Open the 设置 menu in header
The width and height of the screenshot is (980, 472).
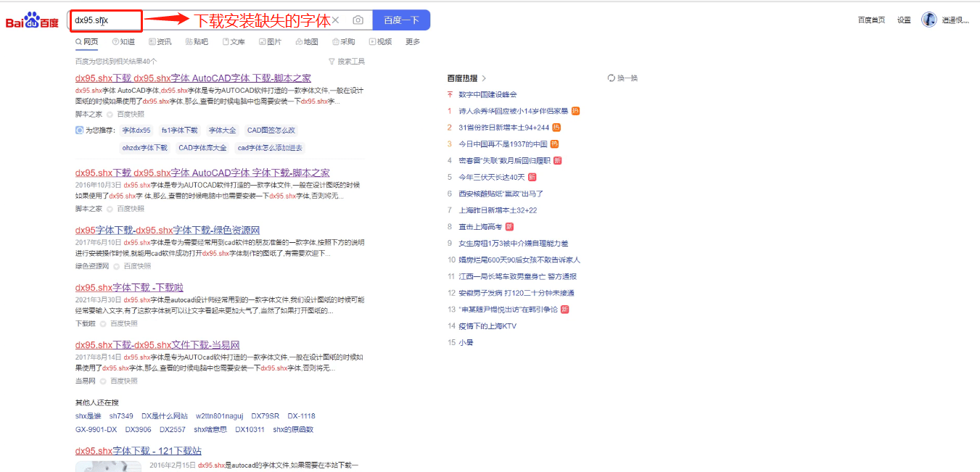[x=904, y=20]
